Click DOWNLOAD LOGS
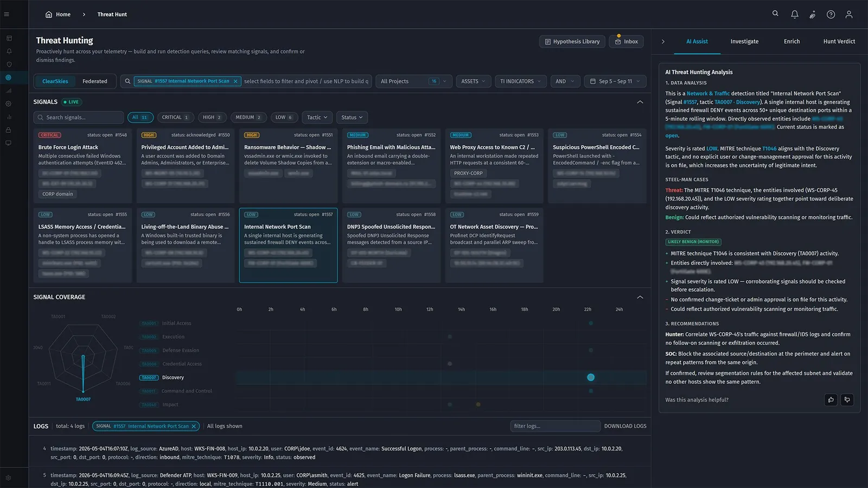 coord(626,426)
